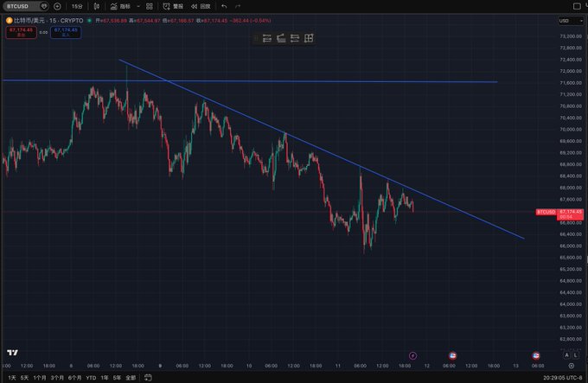Toggle auto scale with the A button

click(x=566, y=355)
